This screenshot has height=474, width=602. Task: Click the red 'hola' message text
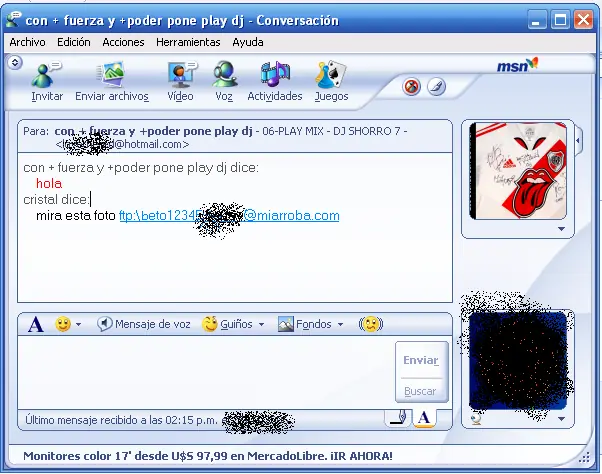pyautogui.click(x=49, y=183)
